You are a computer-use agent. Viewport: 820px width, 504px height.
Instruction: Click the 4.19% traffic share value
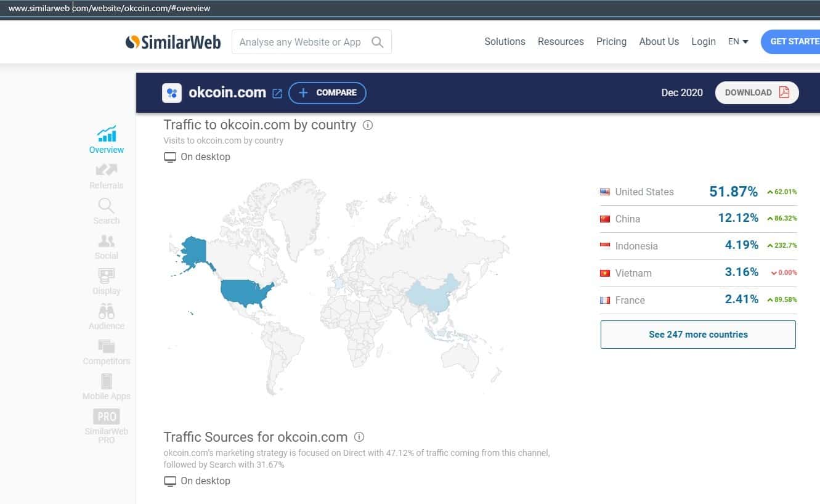(x=742, y=245)
